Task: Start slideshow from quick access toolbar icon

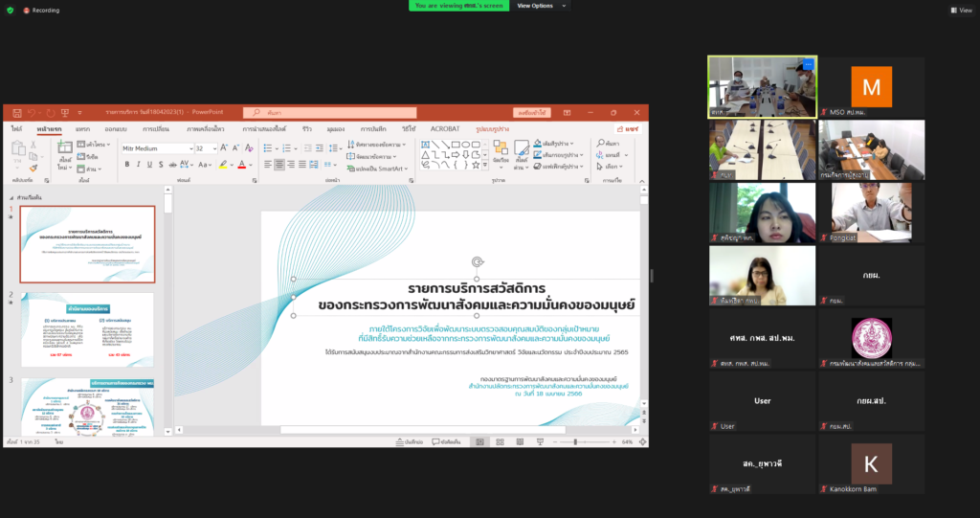Action: pos(64,113)
